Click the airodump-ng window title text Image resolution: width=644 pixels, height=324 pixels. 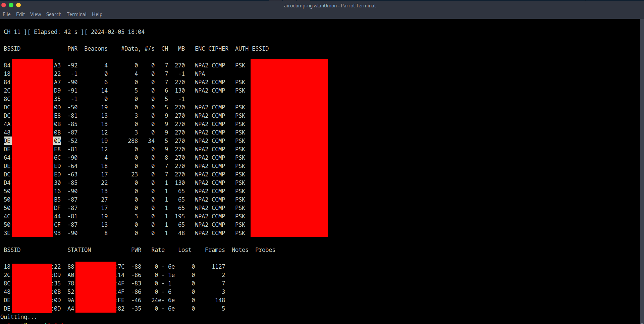click(329, 6)
